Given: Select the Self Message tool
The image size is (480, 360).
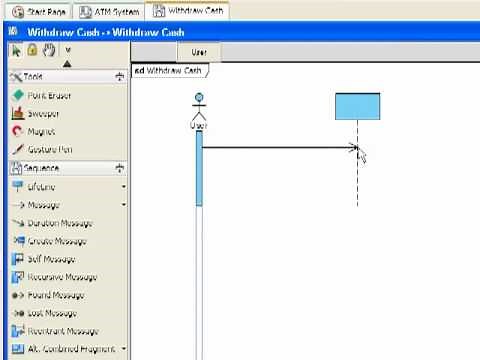Looking at the screenshot, I should click(x=43, y=259).
